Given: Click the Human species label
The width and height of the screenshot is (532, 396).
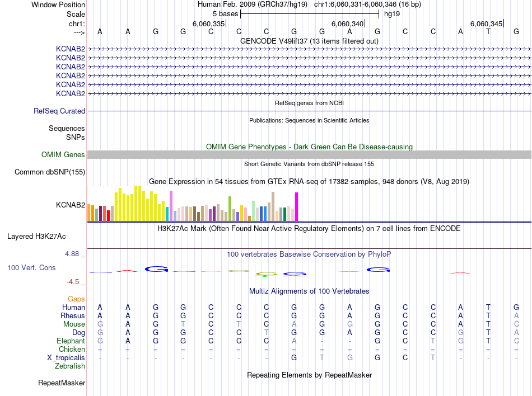Looking at the screenshot, I should 73,307.
